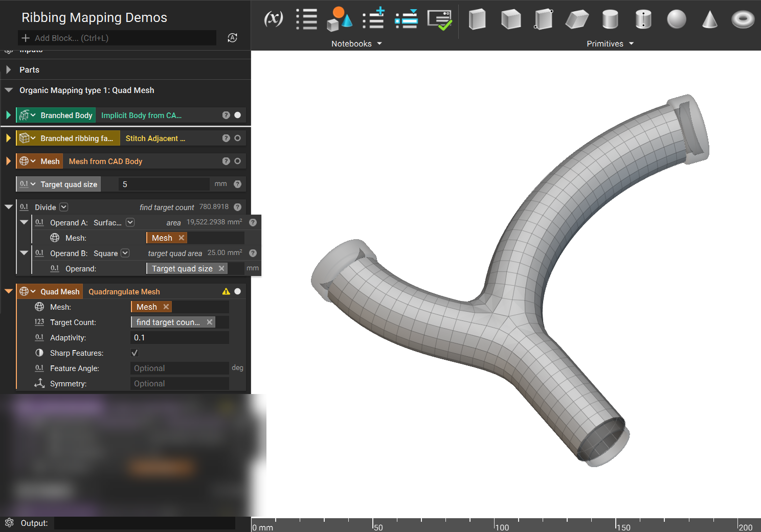Open help for Stitch Adjacent block
The height and width of the screenshot is (532, 761).
pos(226,138)
